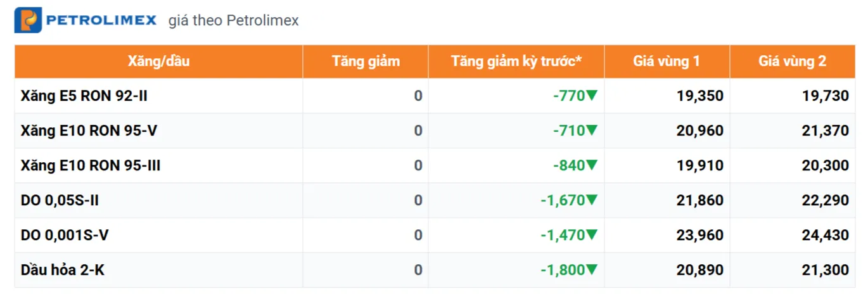Select the Xăng E5 RON 92-II row label

(84, 96)
